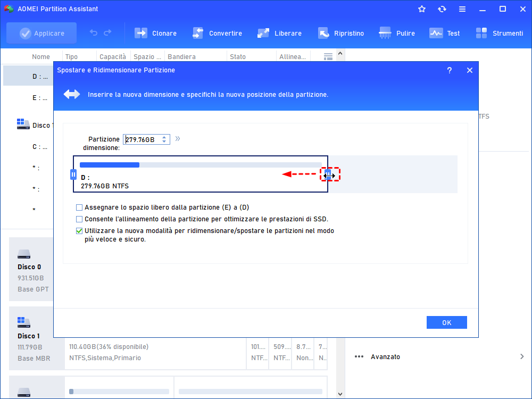Undo the last pending operation
The image size is (532, 399).
[x=94, y=33]
